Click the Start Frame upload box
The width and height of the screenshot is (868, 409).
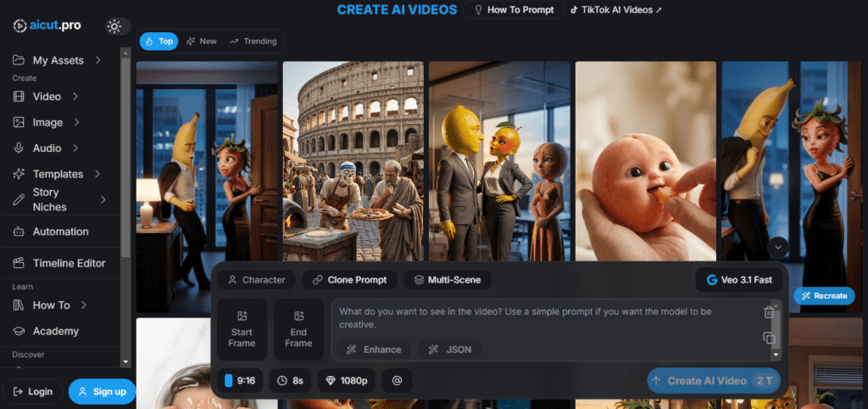pyautogui.click(x=242, y=330)
